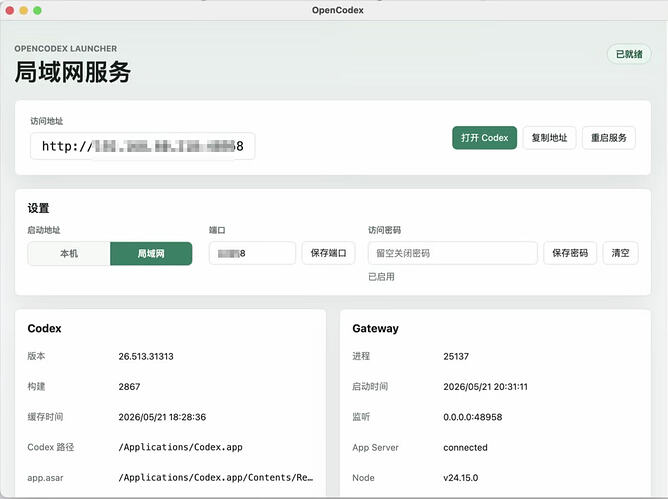
Task: Click the access password input field
Action: click(x=452, y=253)
